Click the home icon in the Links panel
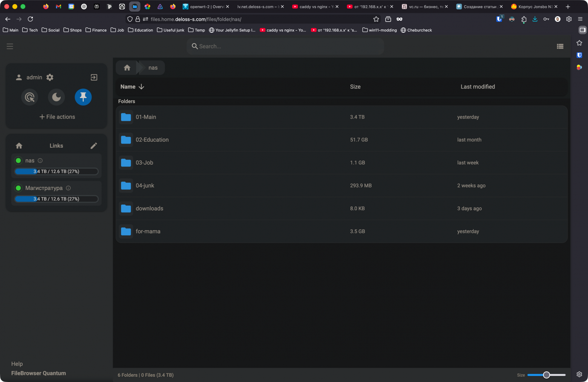This screenshot has height=382, width=588. 19,145
